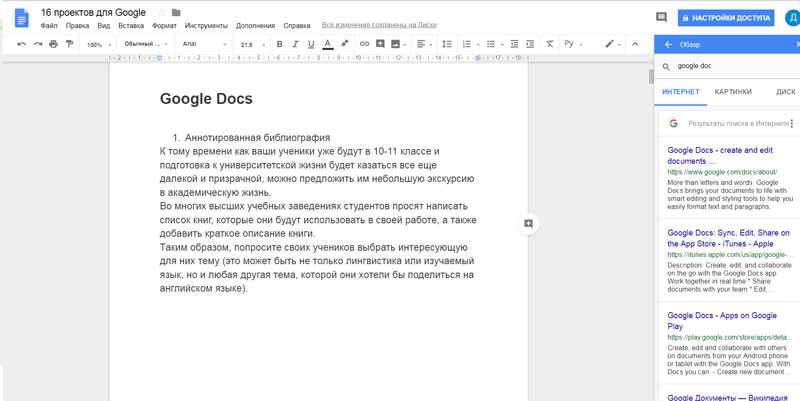
Task: Undo the last action
Action: (x=21, y=44)
